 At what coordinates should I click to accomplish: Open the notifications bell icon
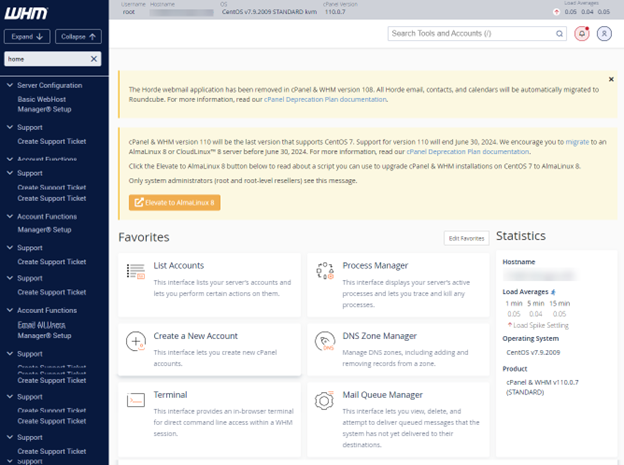click(583, 33)
